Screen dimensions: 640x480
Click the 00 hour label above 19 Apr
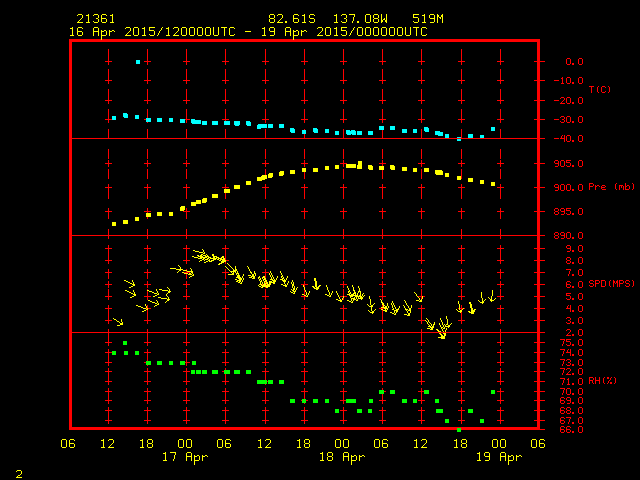[x=499, y=444]
